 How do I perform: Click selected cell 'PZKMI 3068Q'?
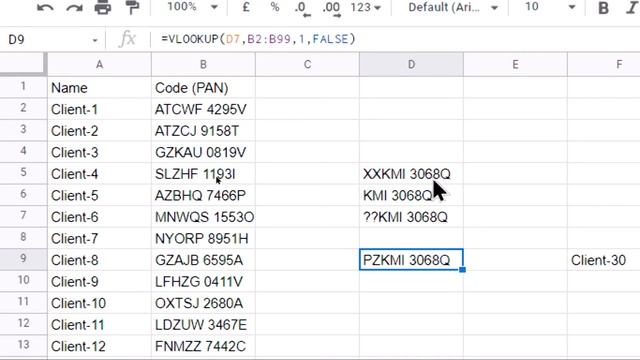411,260
